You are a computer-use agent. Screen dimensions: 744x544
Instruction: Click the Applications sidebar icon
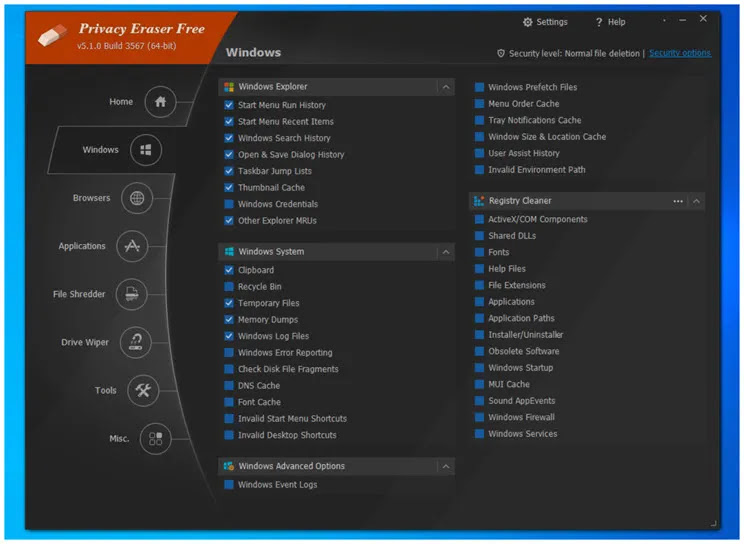click(132, 246)
